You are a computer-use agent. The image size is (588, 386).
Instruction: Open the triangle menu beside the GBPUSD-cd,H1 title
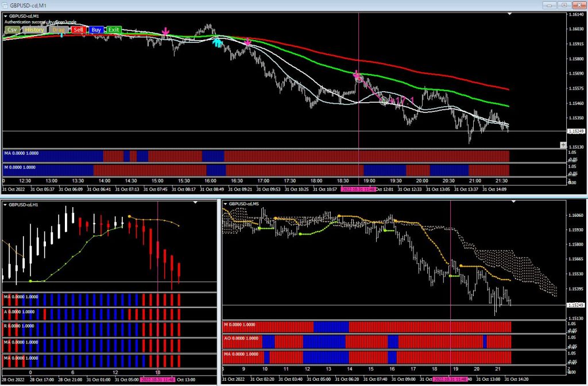pos(5,205)
